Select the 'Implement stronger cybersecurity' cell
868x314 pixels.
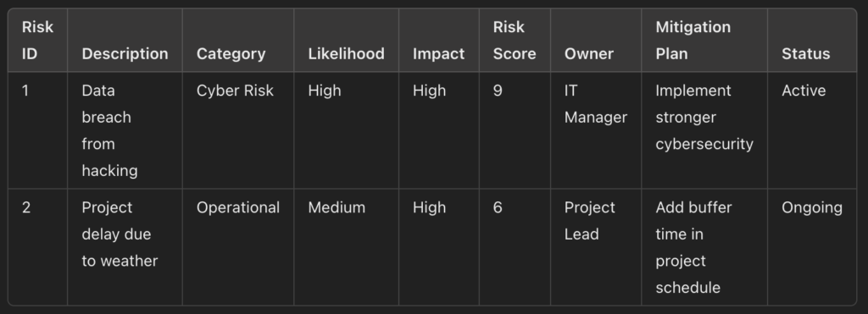[x=704, y=130]
